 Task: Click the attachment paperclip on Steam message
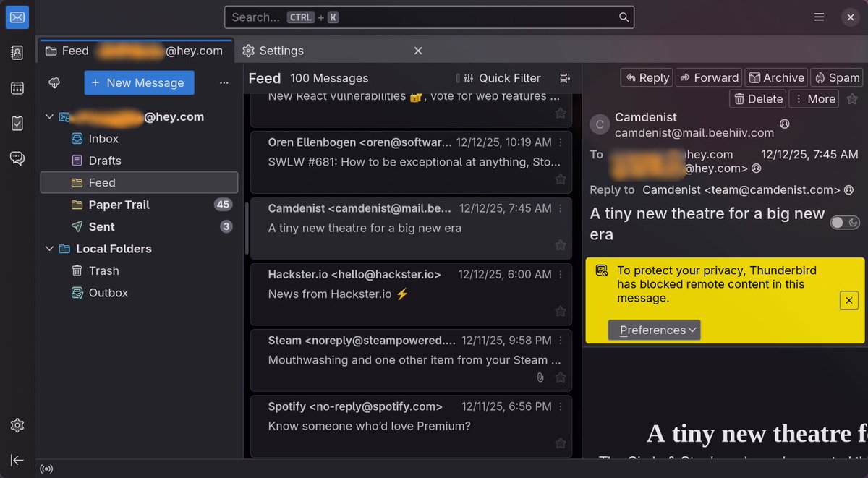tap(540, 377)
